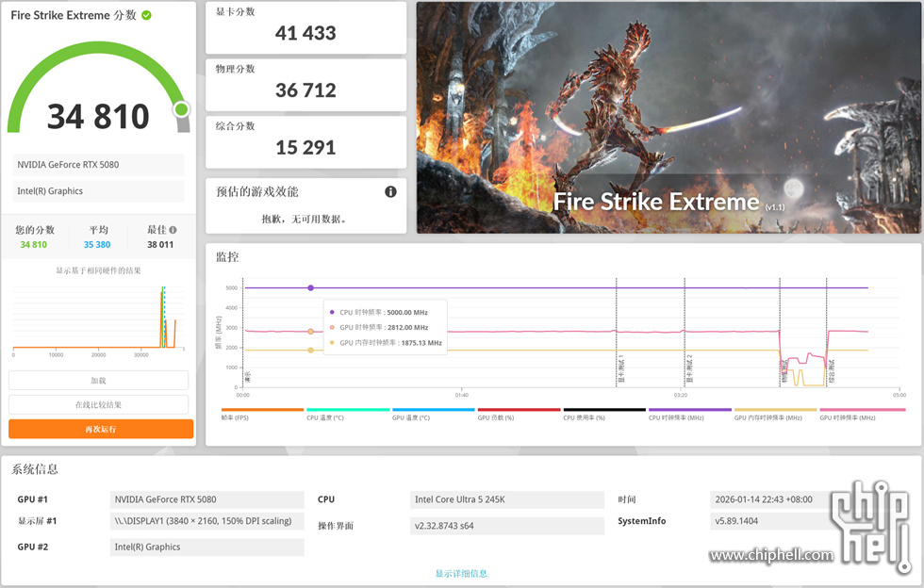Click the Fire Strike Extreme 分数 title

pyautogui.click(x=74, y=15)
